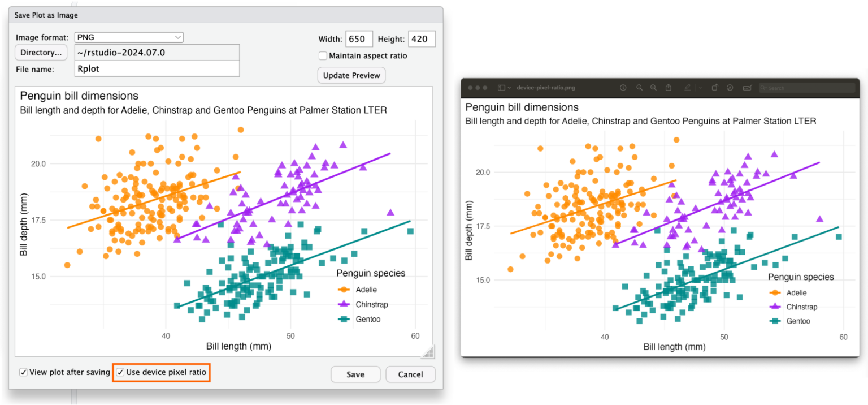Enable Maintain aspect ratio
The height and width of the screenshot is (405, 868).
click(x=323, y=55)
